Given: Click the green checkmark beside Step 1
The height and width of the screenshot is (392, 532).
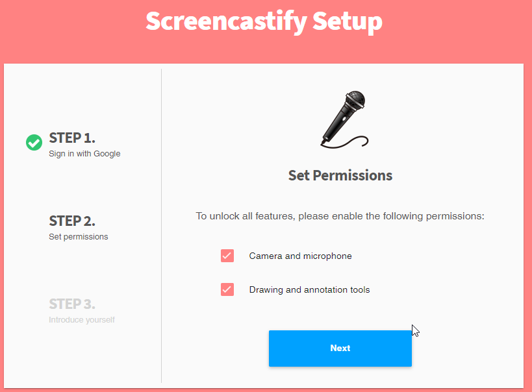Looking at the screenshot, I should pos(34,142).
